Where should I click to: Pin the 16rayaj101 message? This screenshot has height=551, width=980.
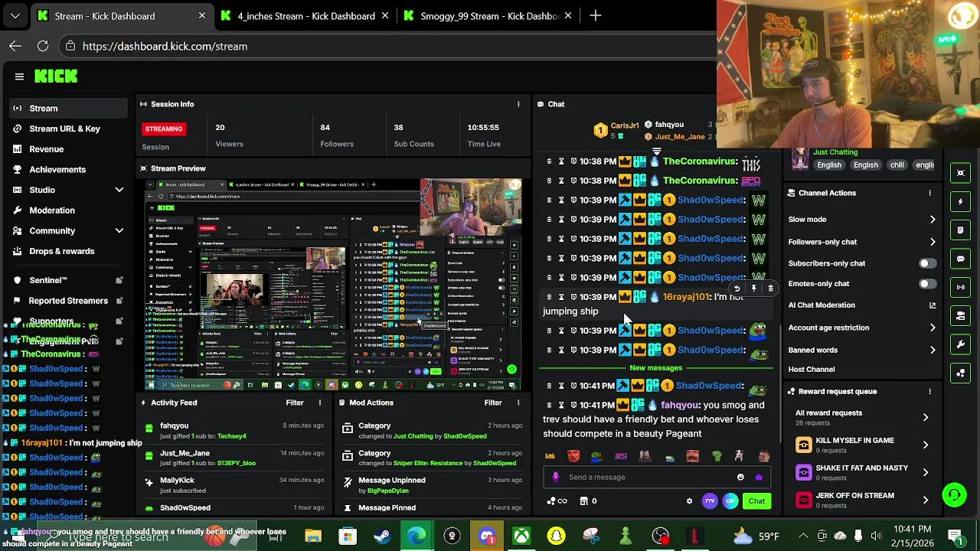(753, 289)
